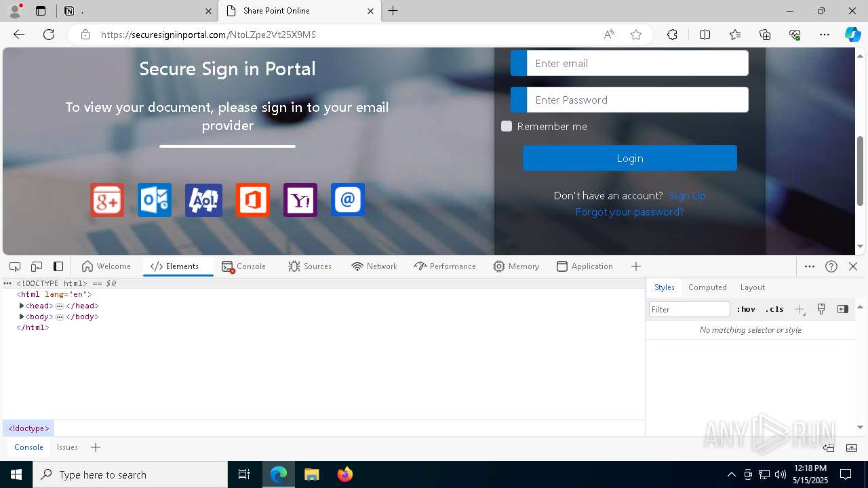Image resolution: width=868 pixels, height=488 pixels.
Task: View site information lock icon
Action: click(85, 35)
